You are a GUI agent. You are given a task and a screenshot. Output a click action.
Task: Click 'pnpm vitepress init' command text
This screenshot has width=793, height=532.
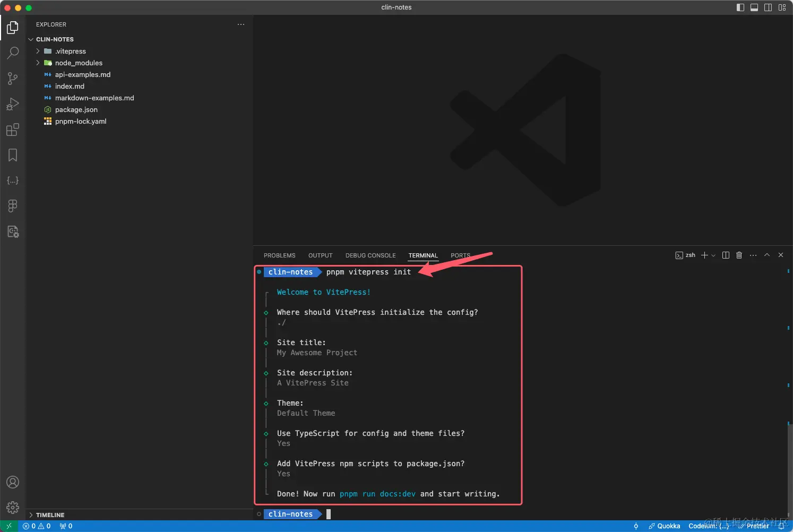368,272
